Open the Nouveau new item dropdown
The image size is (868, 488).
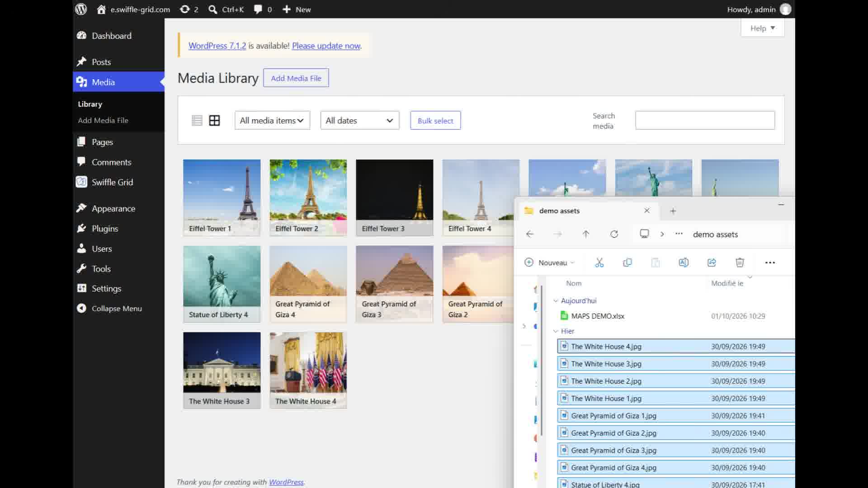point(549,263)
